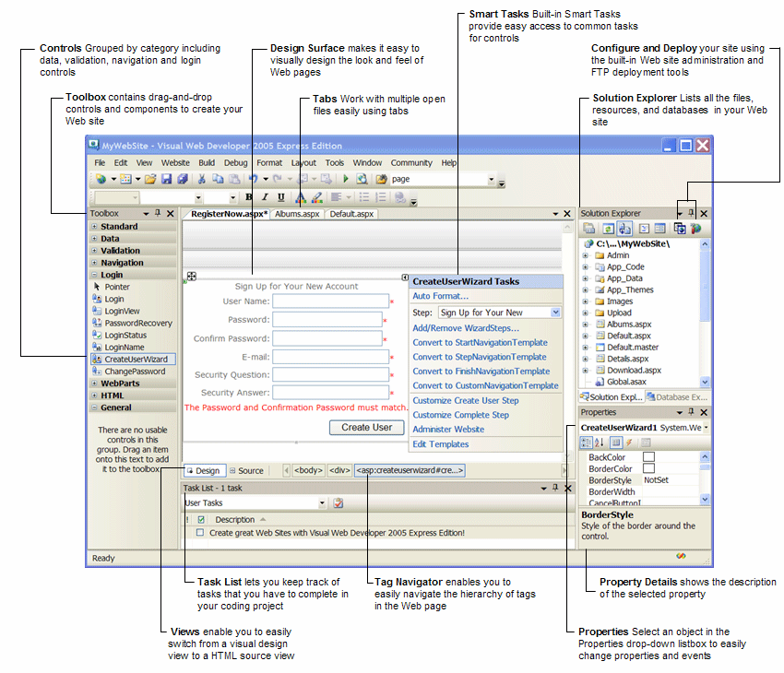Open the User Tasks dropdown in Task List

[322, 503]
